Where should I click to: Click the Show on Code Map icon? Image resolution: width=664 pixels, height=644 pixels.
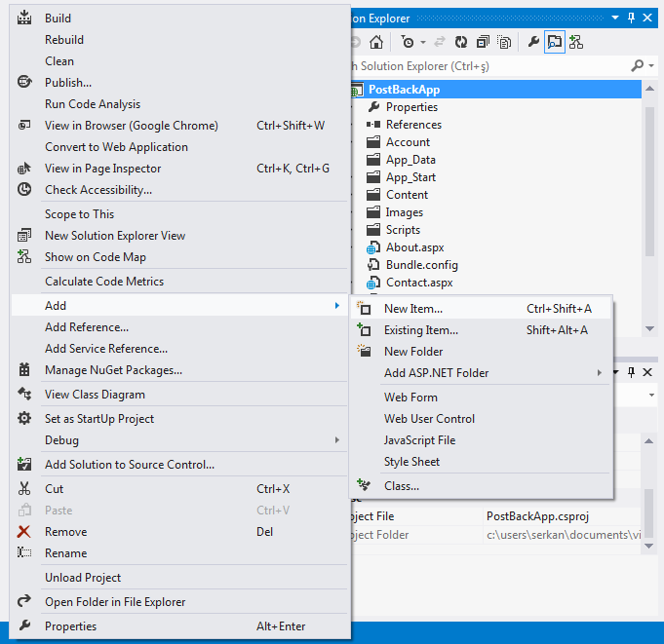24,256
